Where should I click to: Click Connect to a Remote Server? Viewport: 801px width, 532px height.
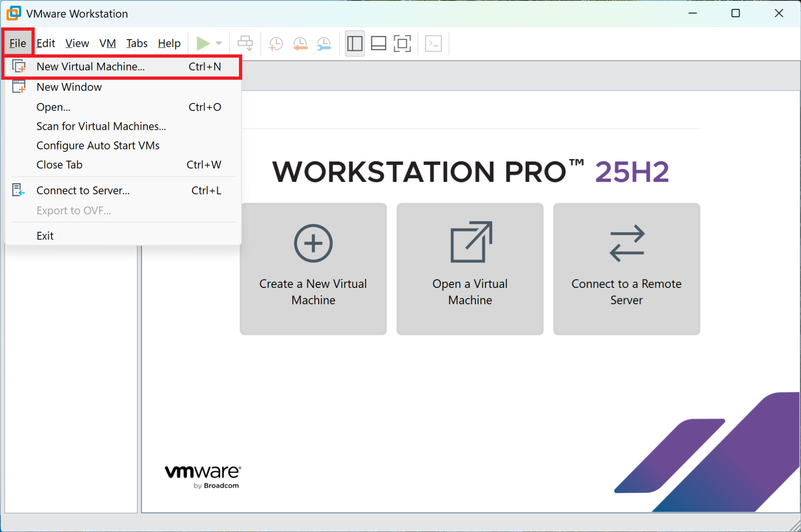click(626, 268)
